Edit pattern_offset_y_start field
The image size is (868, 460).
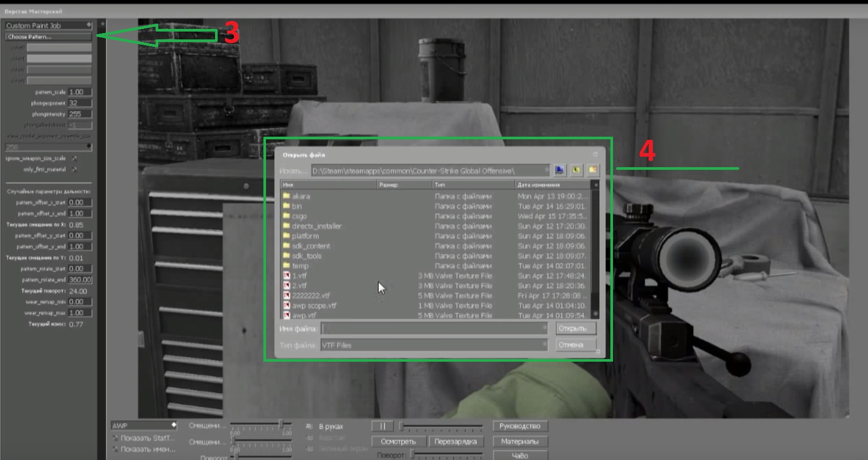coord(80,236)
